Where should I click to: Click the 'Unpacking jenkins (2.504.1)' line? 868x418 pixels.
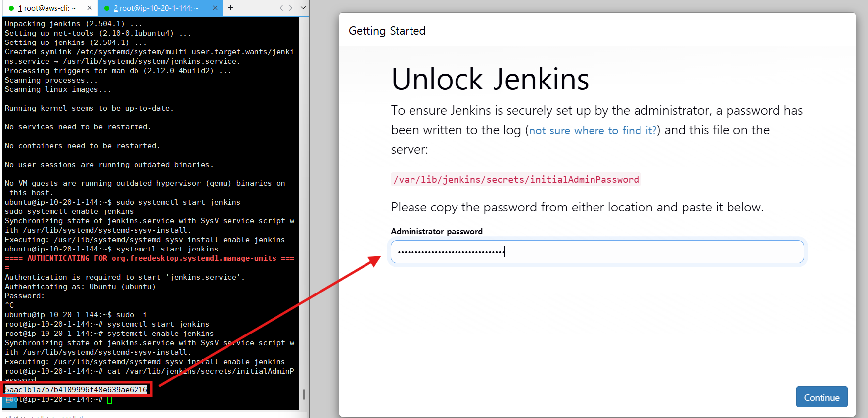pos(74,24)
